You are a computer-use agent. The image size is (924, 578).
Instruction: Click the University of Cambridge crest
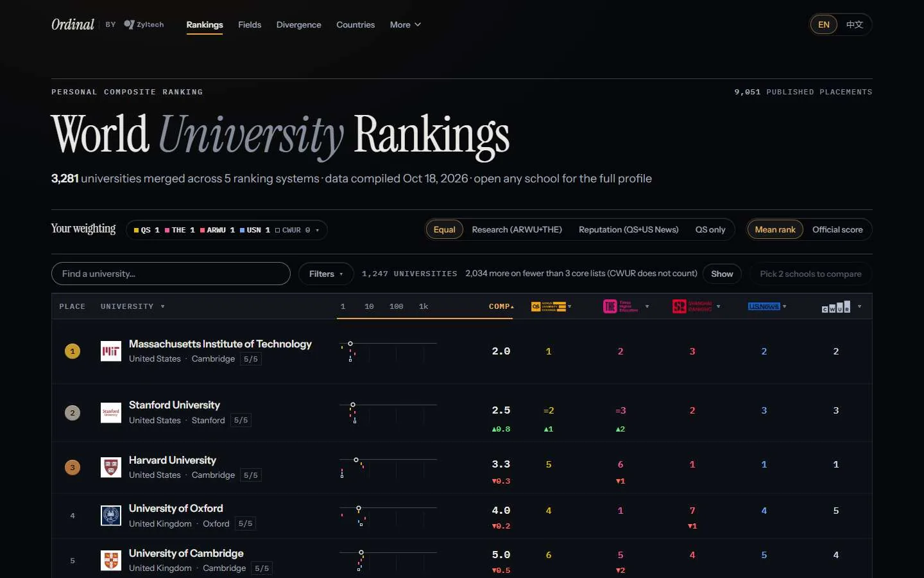111,560
